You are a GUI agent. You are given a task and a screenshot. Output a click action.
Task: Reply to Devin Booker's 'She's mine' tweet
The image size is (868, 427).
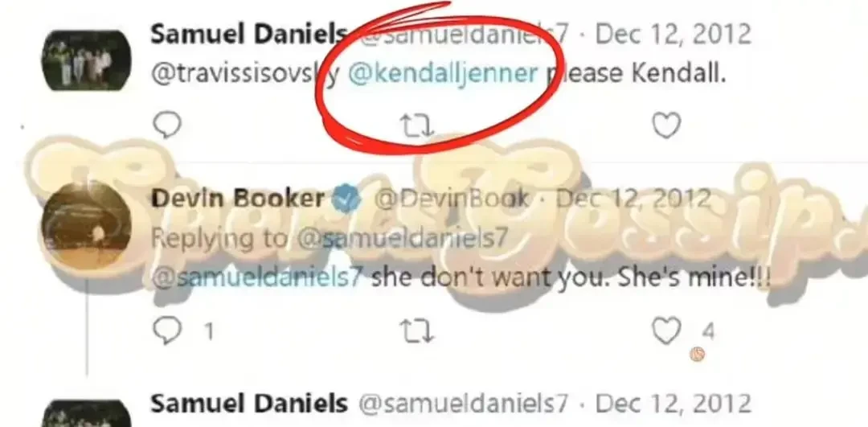pyautogui.click(x=166, y=331)
